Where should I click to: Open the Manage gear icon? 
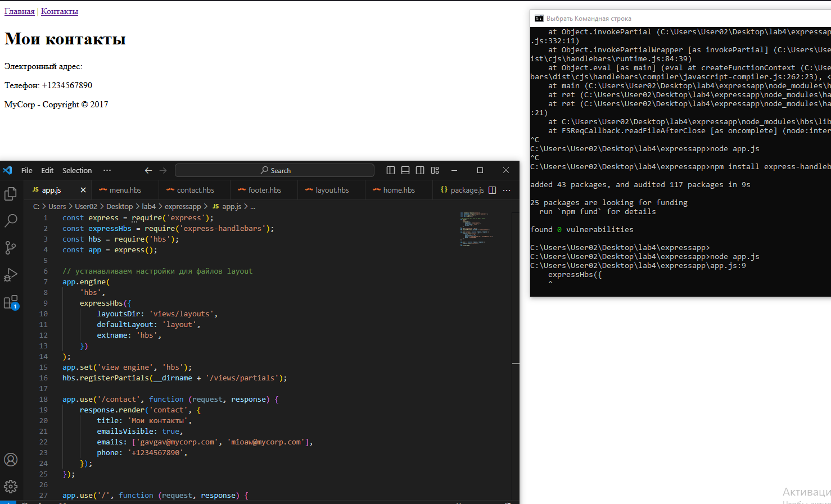[x=11, y=486]
